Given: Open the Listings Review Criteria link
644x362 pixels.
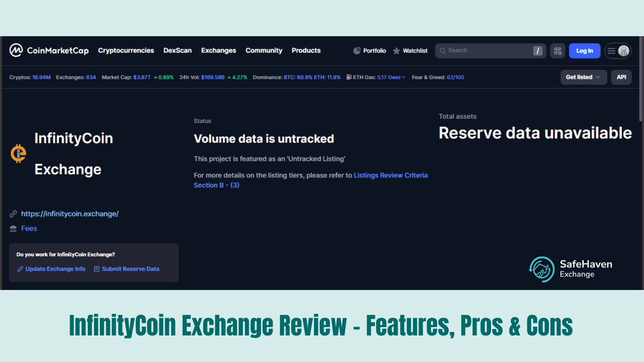Looking at the screenshot, I should click(x=390, y=175).
